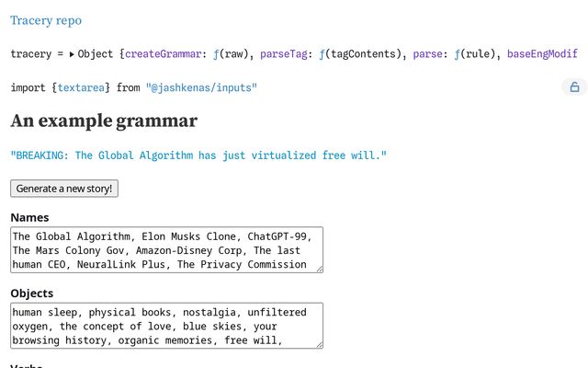Click the unlock icon beside the import cell
This screenshot has height=368, width=588.
pos(574,87)
